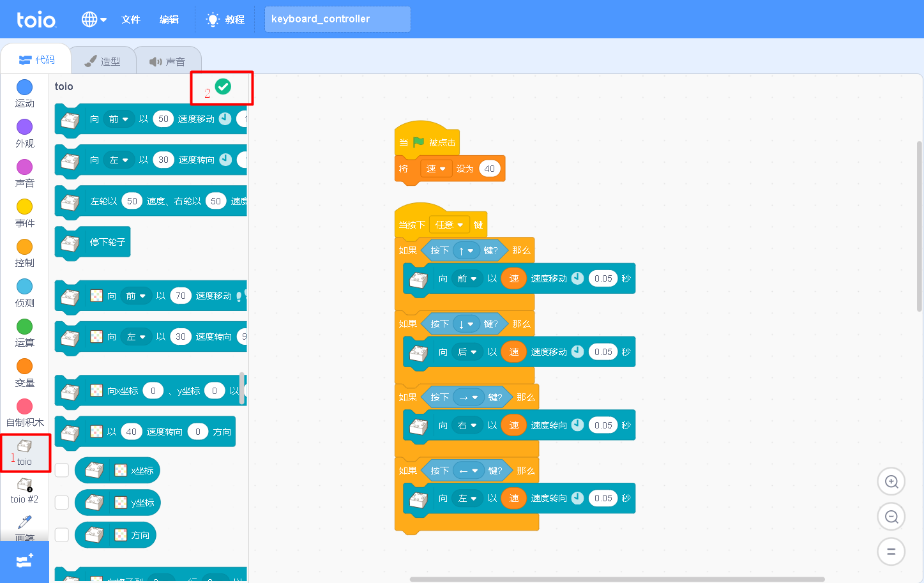Reset workspace zoom with equals button
Image resolution: width=924 pixels, height=583 pixels.
[891, 551]
